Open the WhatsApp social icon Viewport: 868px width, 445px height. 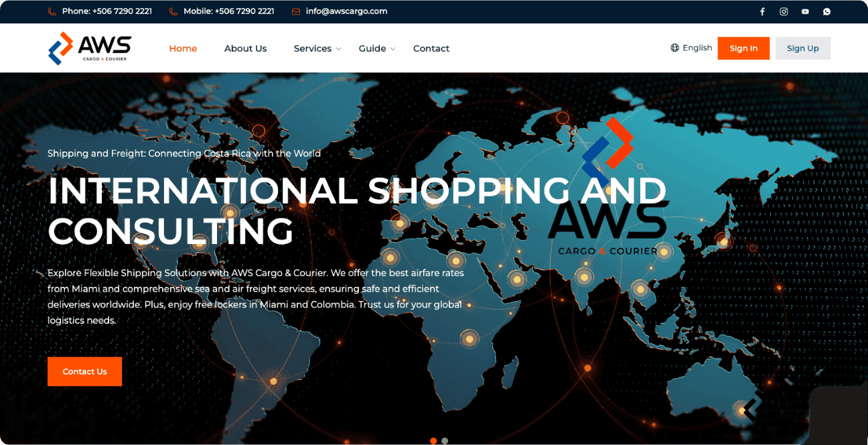pos(826,11)
